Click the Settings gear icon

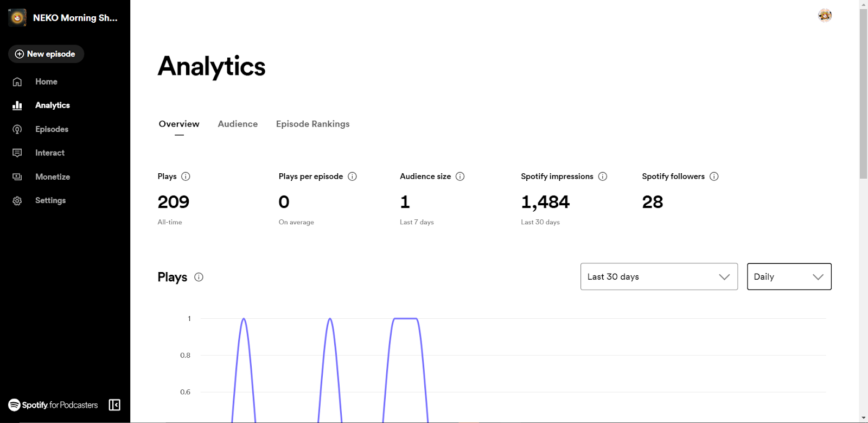coord(17,201)
